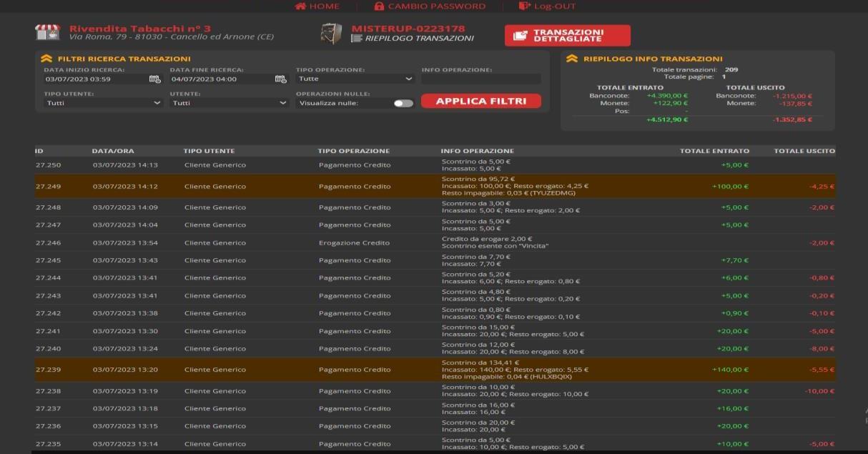Click Monete entrato value +122,90 €
The width and height of the screenshot is (868, 454).
pos(671,104)
